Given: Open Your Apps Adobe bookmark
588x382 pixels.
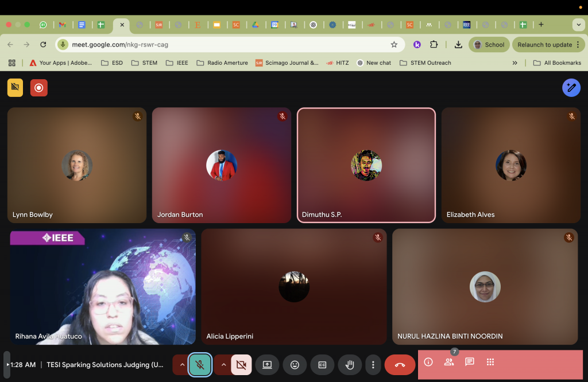Looking at the screenshot, I should pos(60,63).
